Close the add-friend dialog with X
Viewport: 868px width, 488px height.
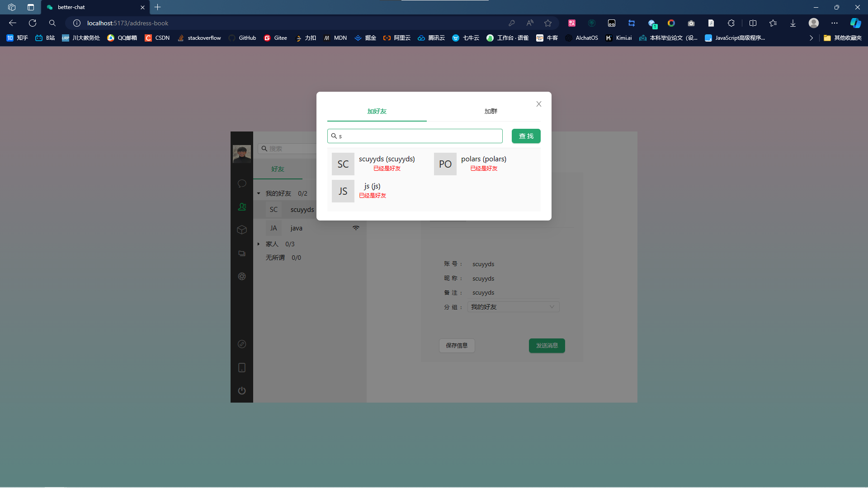coord(538,104)
